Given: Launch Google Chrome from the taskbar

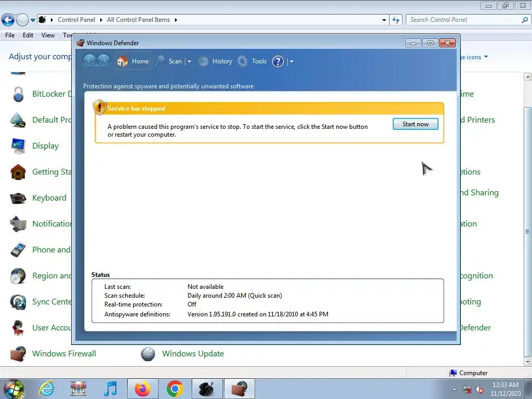Looking at the screenshot, I should [175, 389].
